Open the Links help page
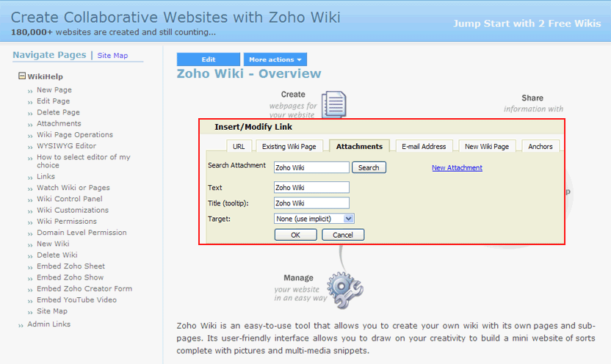 click(46, 176)
